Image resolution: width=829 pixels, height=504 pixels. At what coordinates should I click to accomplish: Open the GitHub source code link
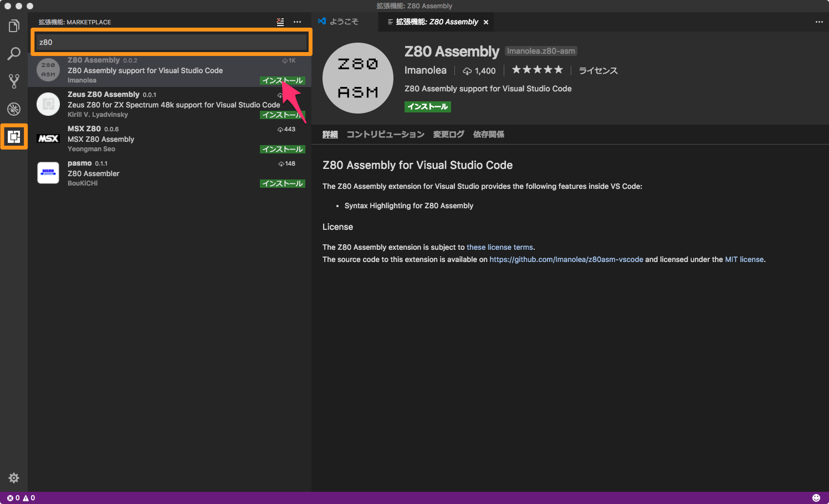566,259
